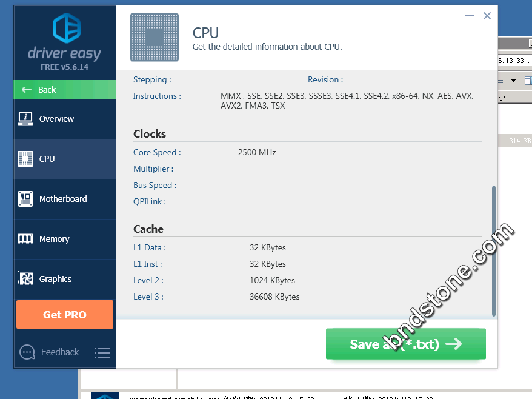
Task: Select the 314 KB file row behind
Action: pos(514,141)
